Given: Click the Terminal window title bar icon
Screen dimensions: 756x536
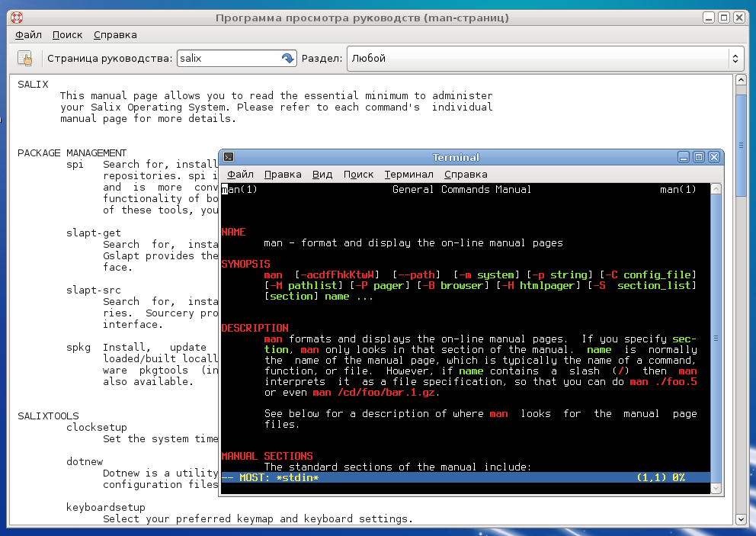Looking at the screenshot, I should pos(229,157).
